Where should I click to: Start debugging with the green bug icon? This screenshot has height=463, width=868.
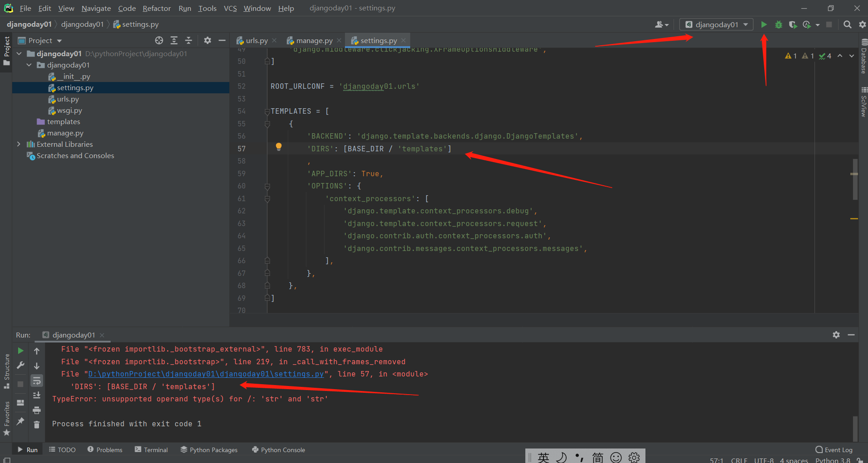point(778,24)
